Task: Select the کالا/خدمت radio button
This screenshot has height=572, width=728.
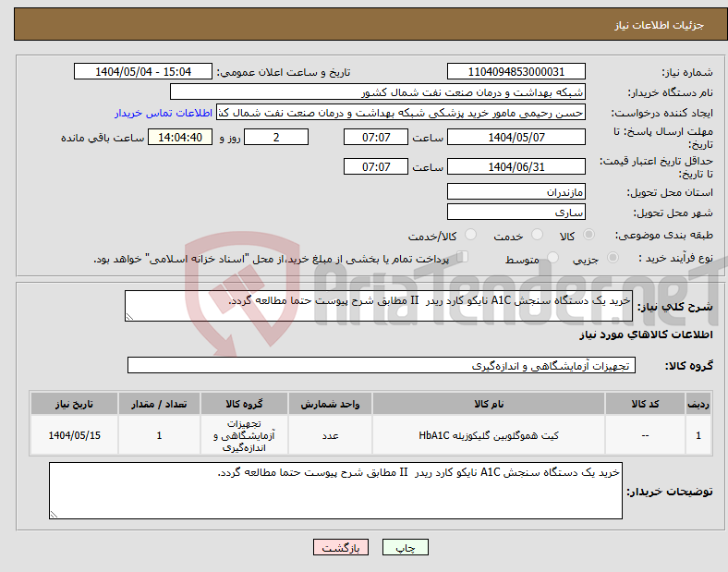Action: (471, 235)
